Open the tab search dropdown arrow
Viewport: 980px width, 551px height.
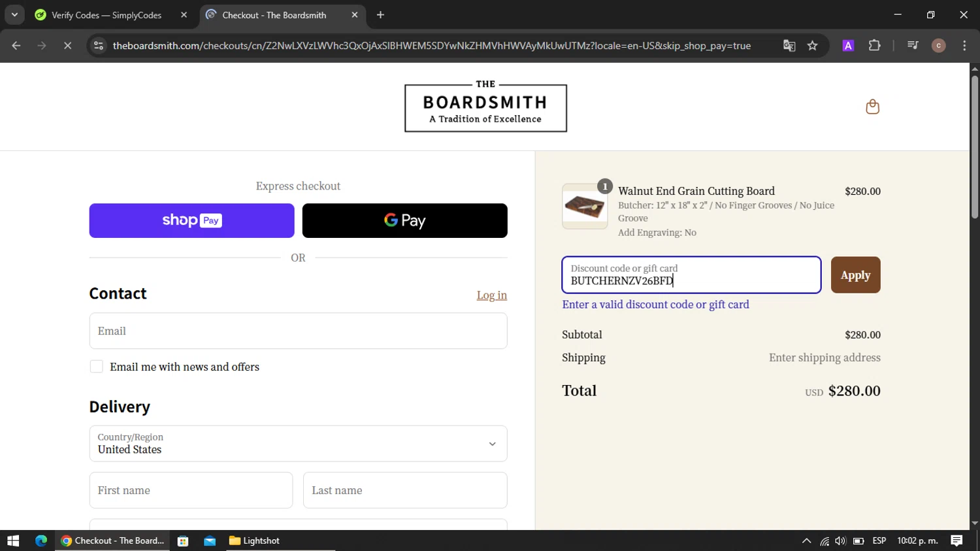click(x=14, y=14)
